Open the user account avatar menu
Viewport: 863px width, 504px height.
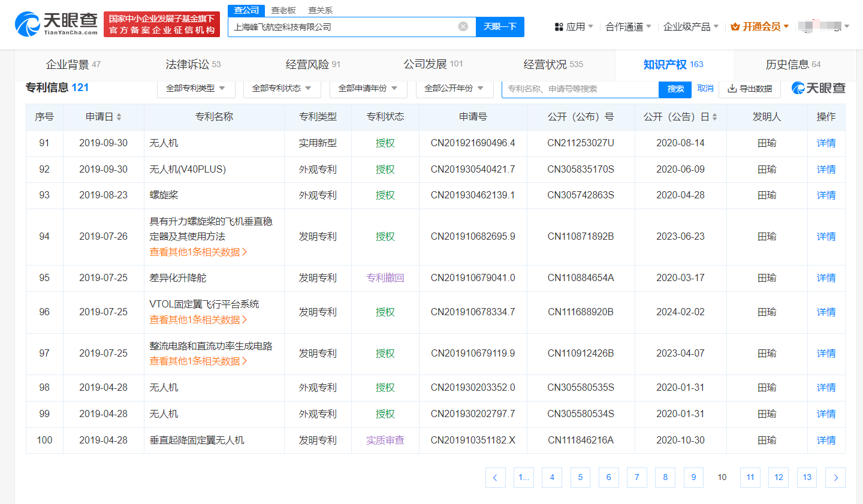pyautogui.click(x=823, y=26)
